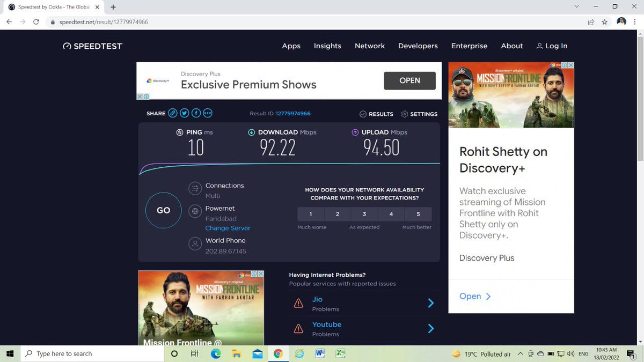Viewport: 644px width, 362px height.
Task: Open a new Chrome tab
Action: point(113,7)
